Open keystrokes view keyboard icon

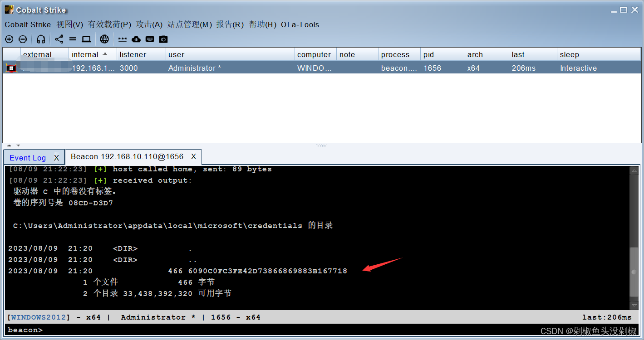(x=150, y=39)
